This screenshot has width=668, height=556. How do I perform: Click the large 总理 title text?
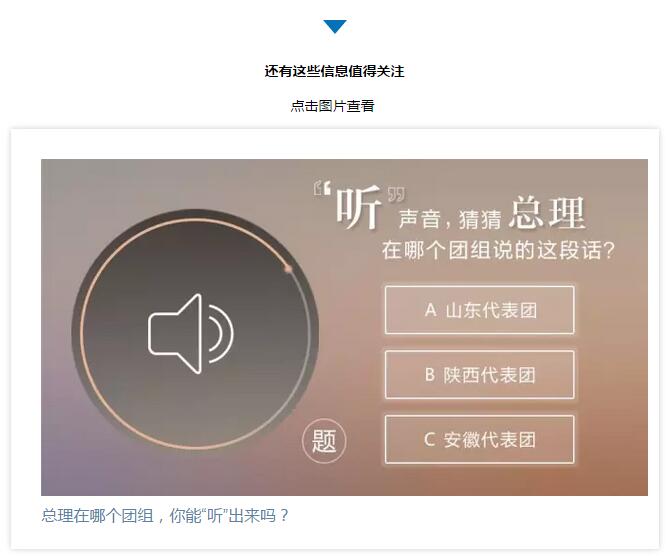(x=547, y=212)
